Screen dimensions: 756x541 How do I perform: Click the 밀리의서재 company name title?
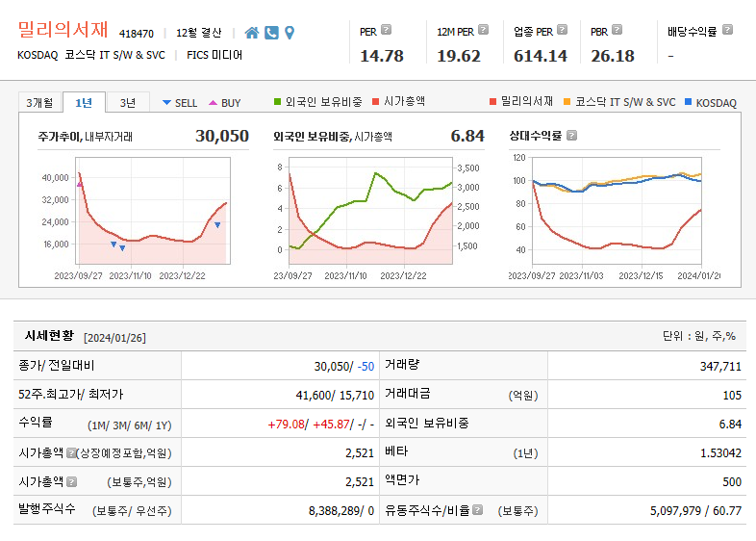pyautogui.click(x=63, y=30)
